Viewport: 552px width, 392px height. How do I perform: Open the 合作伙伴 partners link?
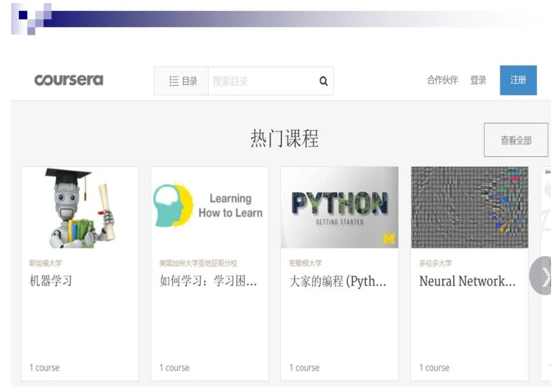tap(442, 80)
